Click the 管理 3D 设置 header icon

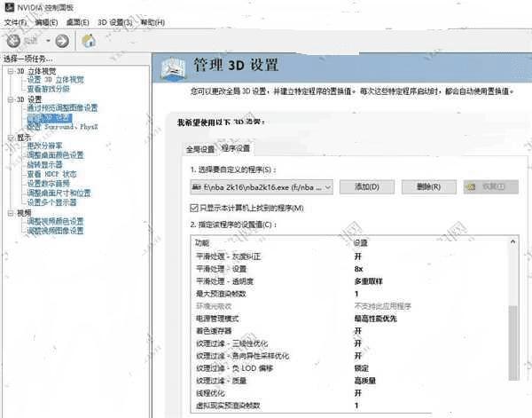(174, 68)
